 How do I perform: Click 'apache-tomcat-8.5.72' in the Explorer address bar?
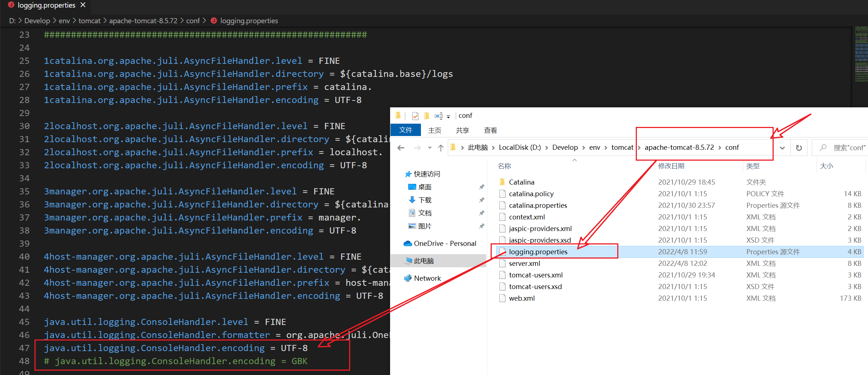679,147
